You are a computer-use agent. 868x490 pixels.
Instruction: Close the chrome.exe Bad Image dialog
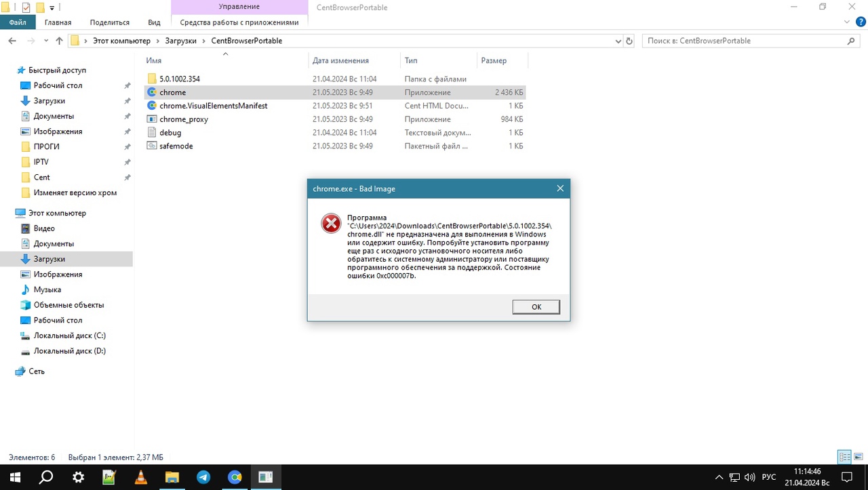[x=560, y=188]
